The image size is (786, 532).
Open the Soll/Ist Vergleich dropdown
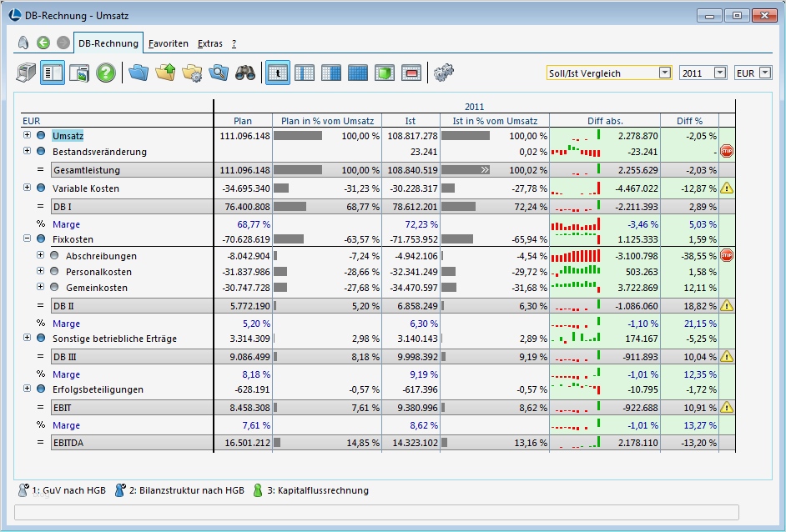(x=664, y=73)
